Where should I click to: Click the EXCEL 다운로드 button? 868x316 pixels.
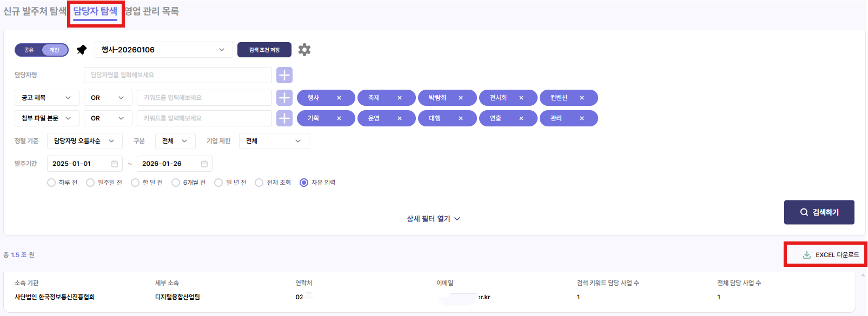click(x=831, y=255)
